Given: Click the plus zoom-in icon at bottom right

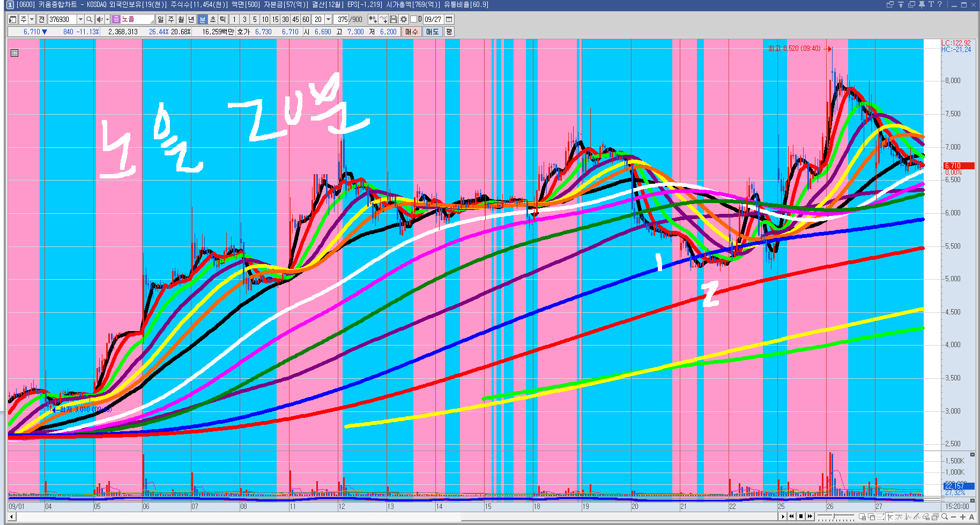Looking at the screenshot, I should [x=963, y=517].
